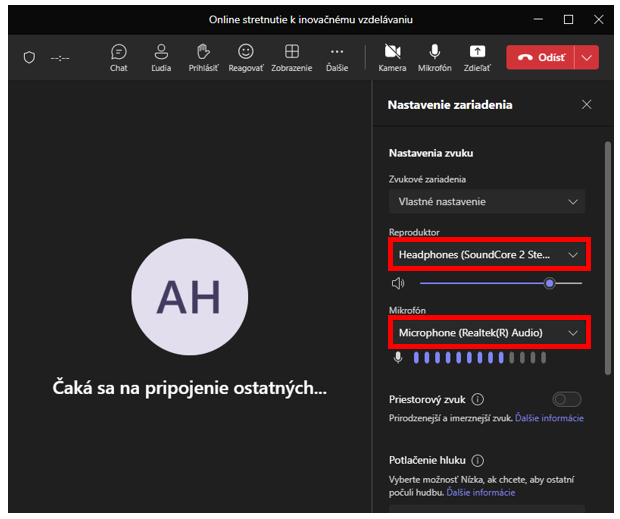The height and width of the screenshot is (519, 620).
Task: Click the meeting timer display
Action: click(60, 58)
